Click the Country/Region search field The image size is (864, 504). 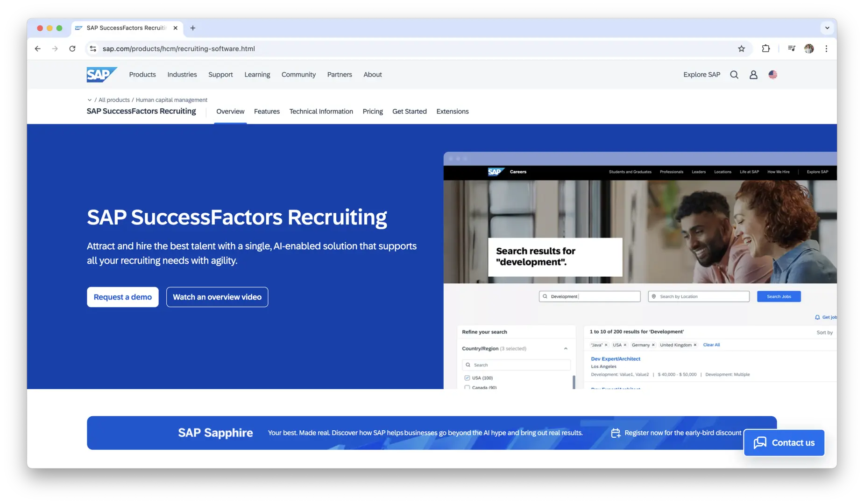point(516,365)
